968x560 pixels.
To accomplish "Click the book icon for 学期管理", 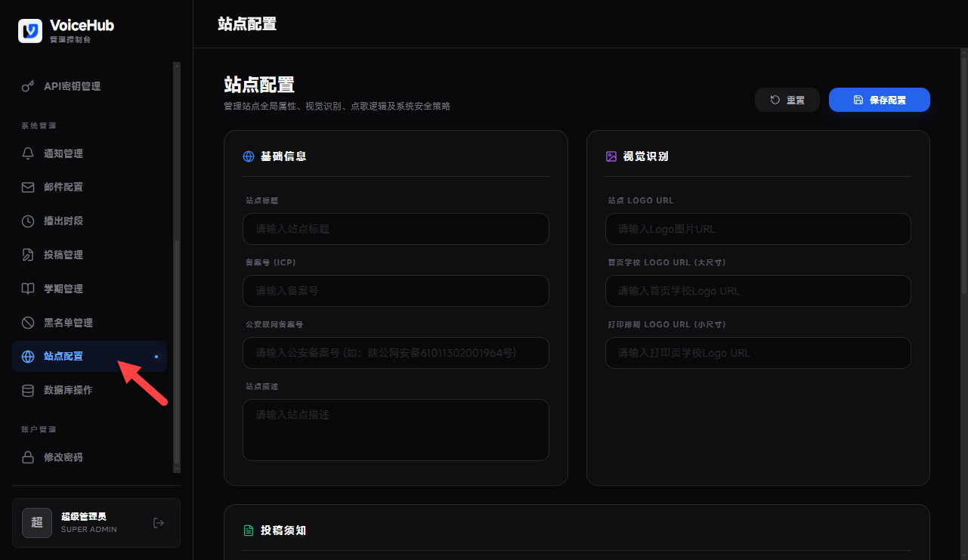I will (28, 289).
